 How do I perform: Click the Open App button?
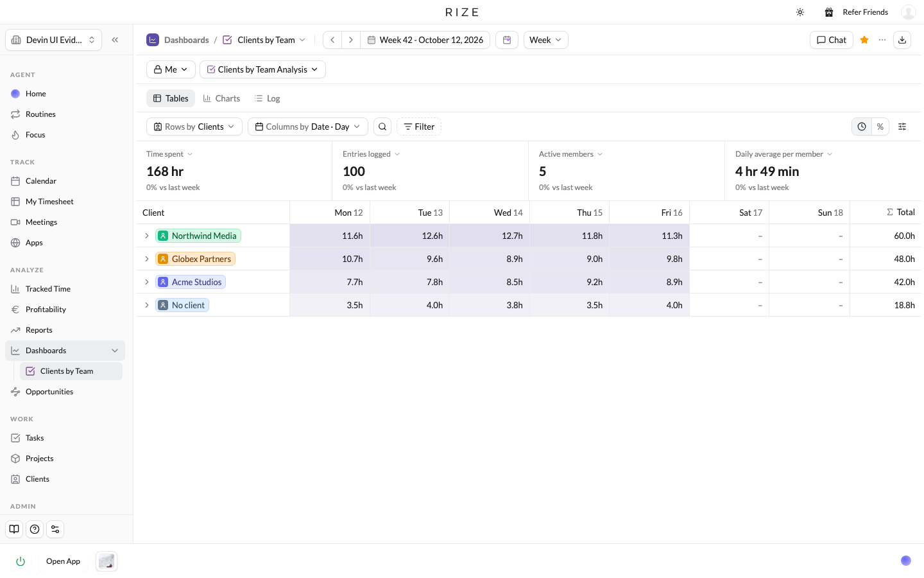point(63,561)
